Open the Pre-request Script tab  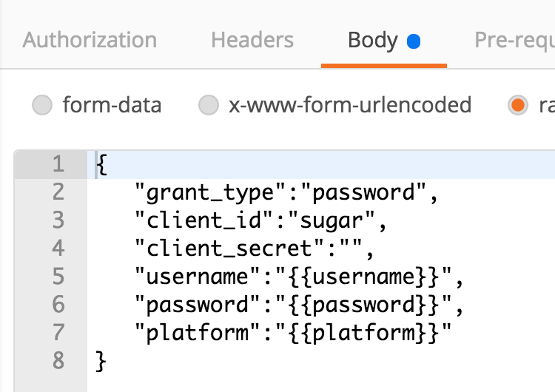[x=515, y=40]
